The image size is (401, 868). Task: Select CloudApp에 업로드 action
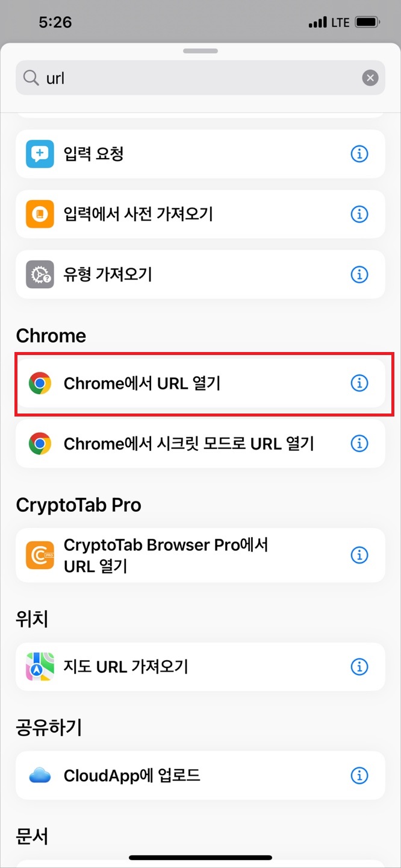click(200, 775)
